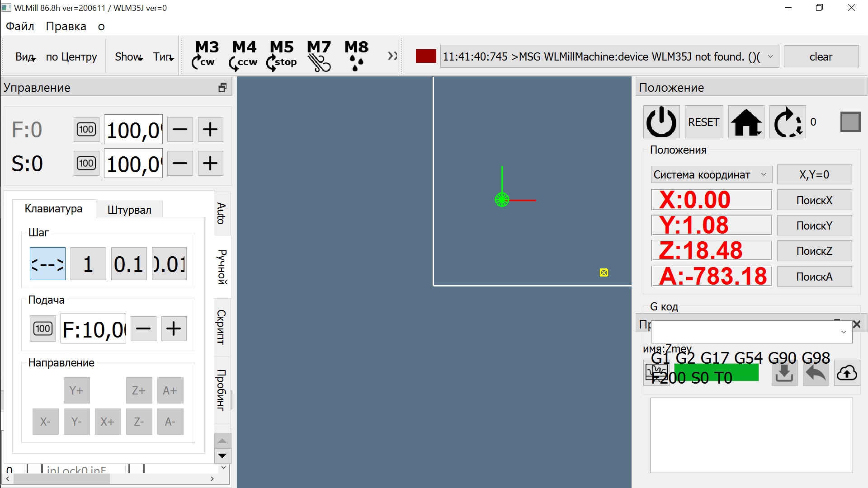Viewport: 868px width, 488px height.
Task: Turn on M7 mist coolant icon
Action: pos(319,56)
